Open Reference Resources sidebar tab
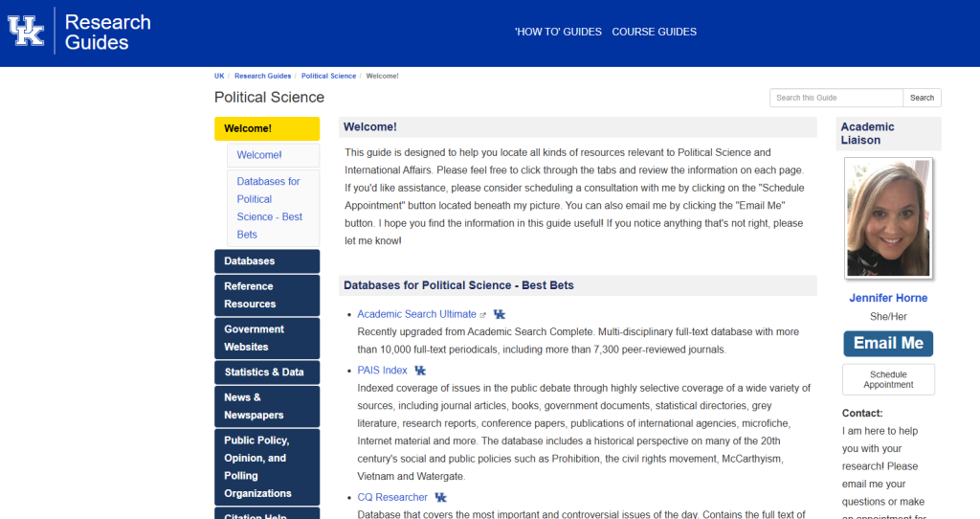The width and height of the screenshot is (980, 519). click(x=266, y=295)
